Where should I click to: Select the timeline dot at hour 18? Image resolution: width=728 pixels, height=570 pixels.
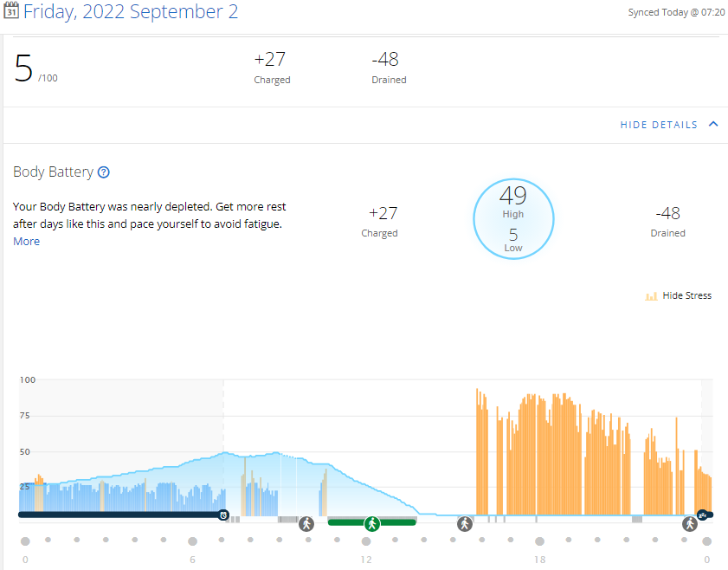tap(539, 541)
